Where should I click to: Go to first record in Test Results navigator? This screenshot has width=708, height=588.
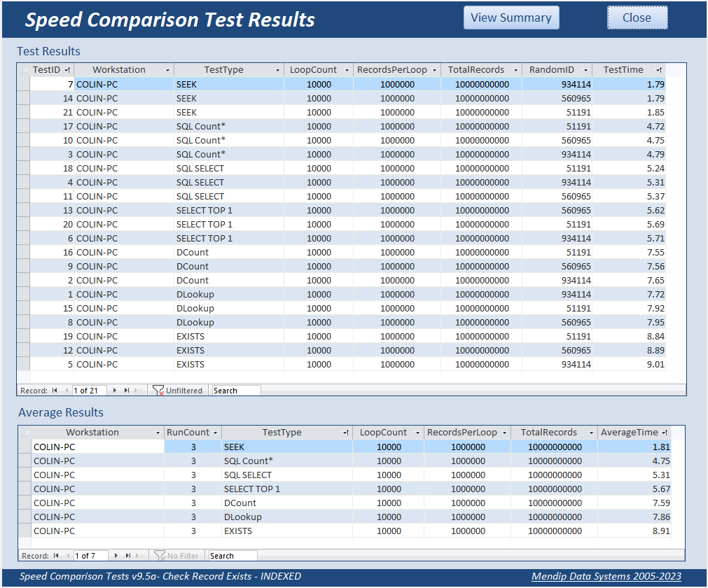pyautogui.click(x=55, y=391)
